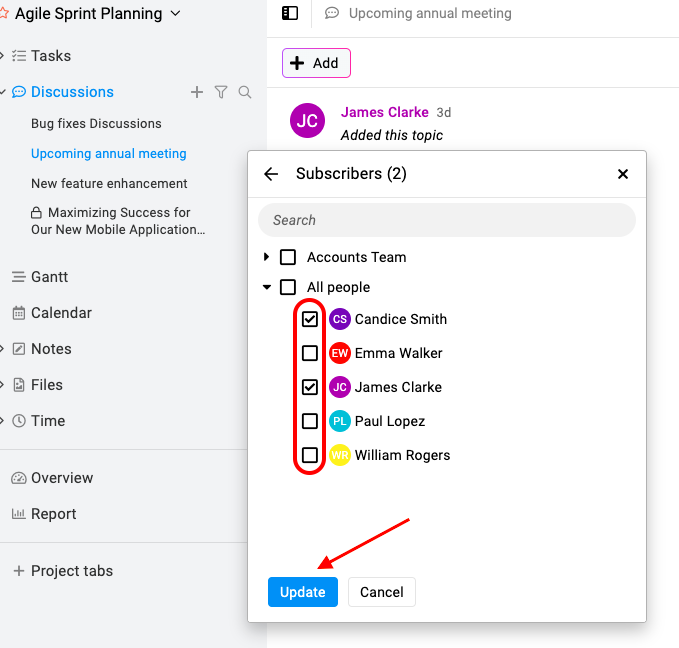Expand the Accounts Team group
The image size is (679, 648).
pos(266,257)
